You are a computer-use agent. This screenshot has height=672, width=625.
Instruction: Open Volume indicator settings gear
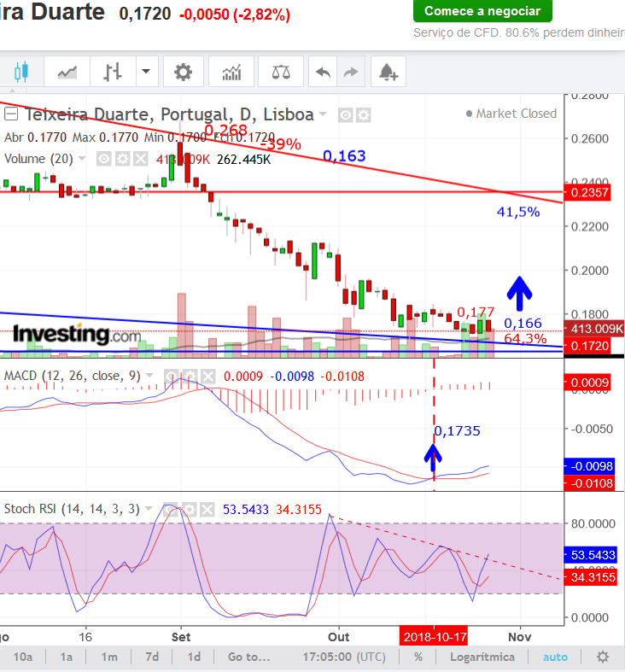[123, 159]
